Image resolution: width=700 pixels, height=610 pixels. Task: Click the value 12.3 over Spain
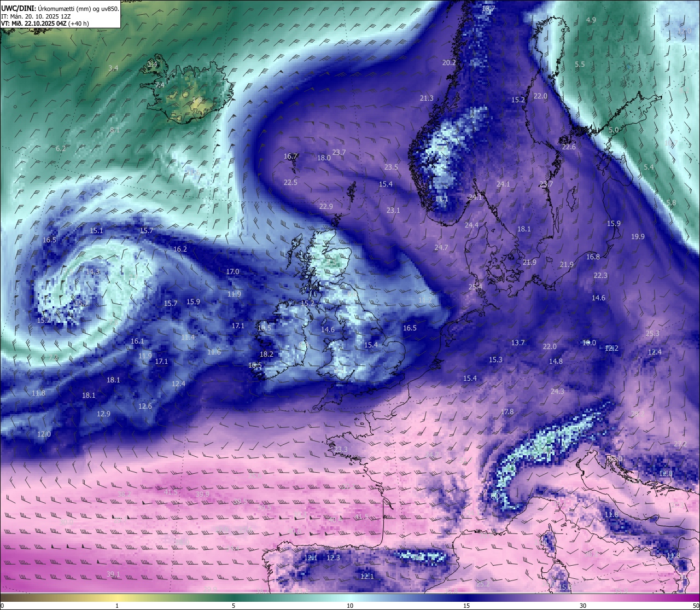[333, 557]
